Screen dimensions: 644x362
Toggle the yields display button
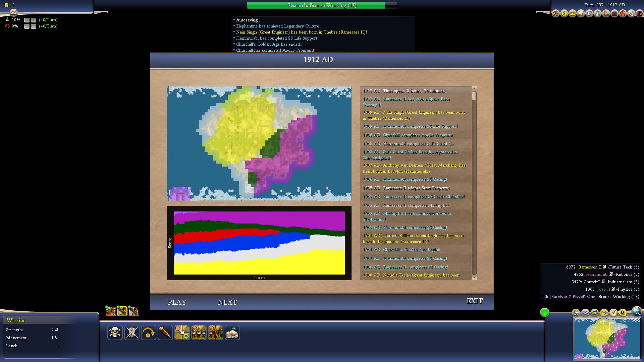(x=604, y=313)
